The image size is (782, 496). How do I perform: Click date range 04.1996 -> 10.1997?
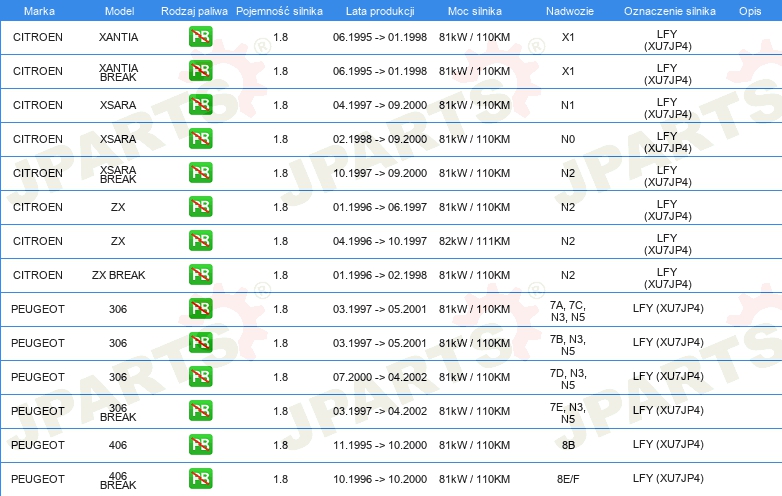380,241
